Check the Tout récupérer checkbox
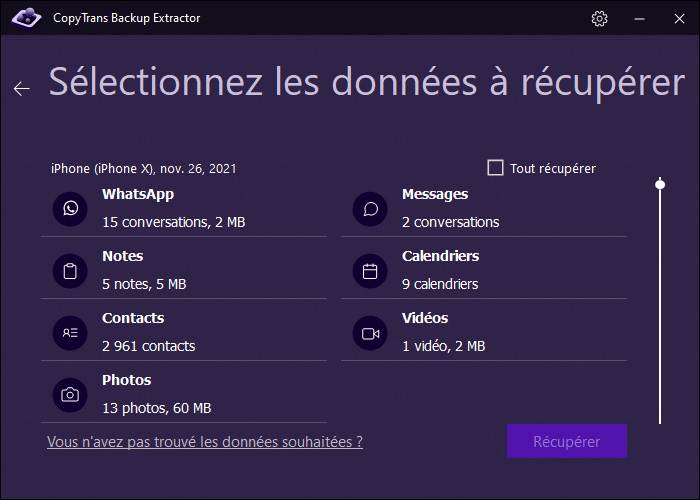700x500 pixels. 495,168
